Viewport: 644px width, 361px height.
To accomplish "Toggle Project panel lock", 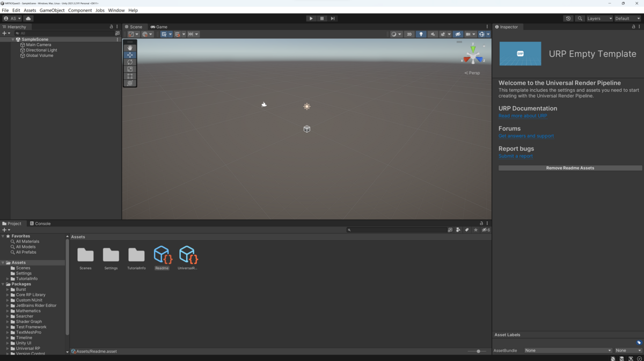I will pos(481,223).
